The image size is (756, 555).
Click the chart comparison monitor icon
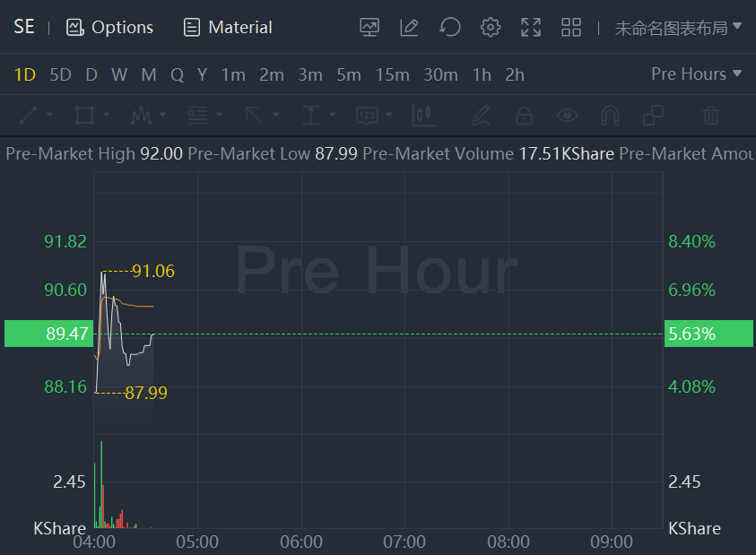(369, 28)
